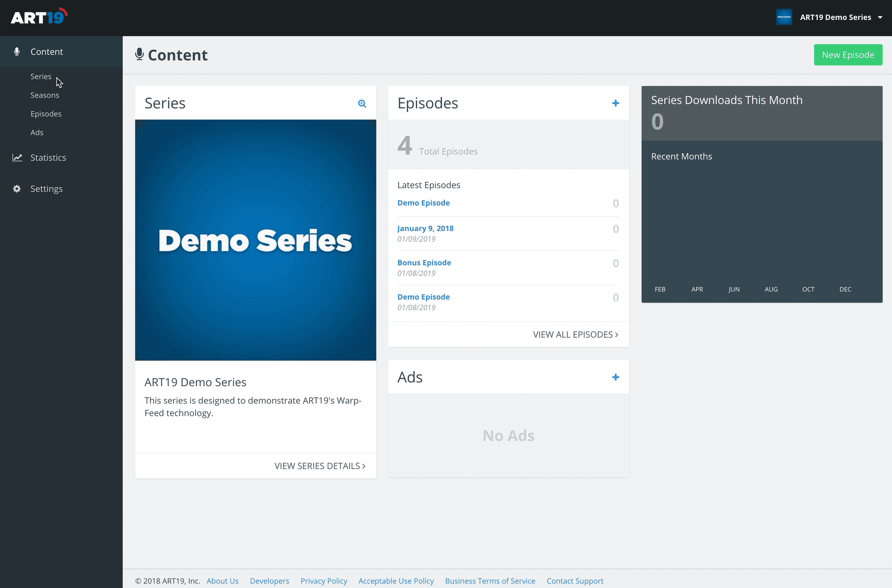
Task: Click the Statistics chart icon in sidebar
Action: (x=17, y=158)
